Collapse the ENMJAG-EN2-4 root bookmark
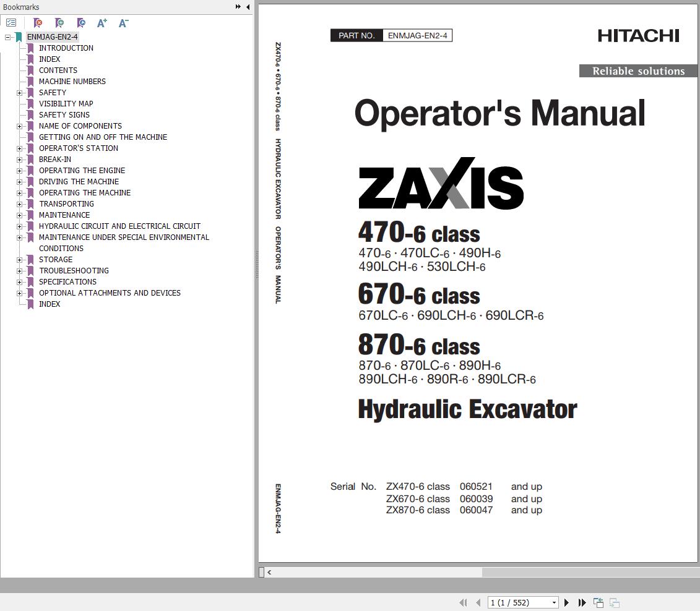The height and width of the screenshot is (611, 700). click(7, 37)
